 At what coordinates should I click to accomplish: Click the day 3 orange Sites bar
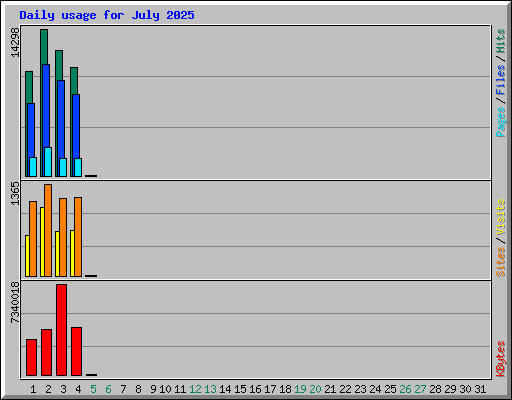click(63, 237)
